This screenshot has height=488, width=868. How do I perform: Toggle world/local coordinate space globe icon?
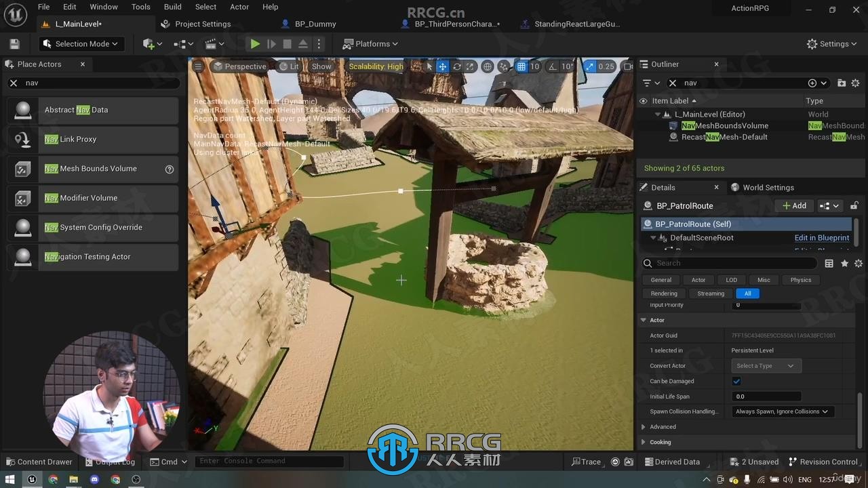click(x=487, y=66)
